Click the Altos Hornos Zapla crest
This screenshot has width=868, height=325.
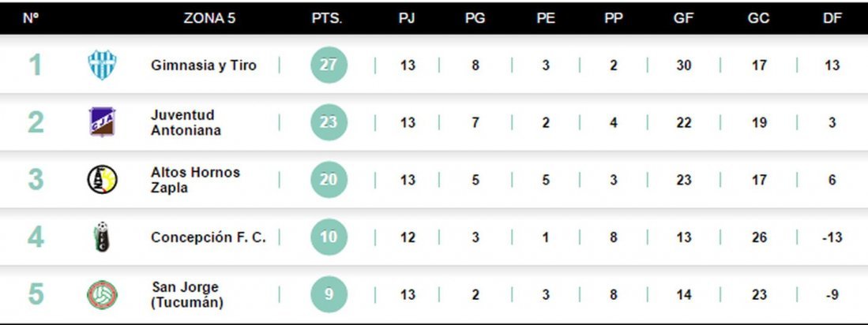(103, 180)
